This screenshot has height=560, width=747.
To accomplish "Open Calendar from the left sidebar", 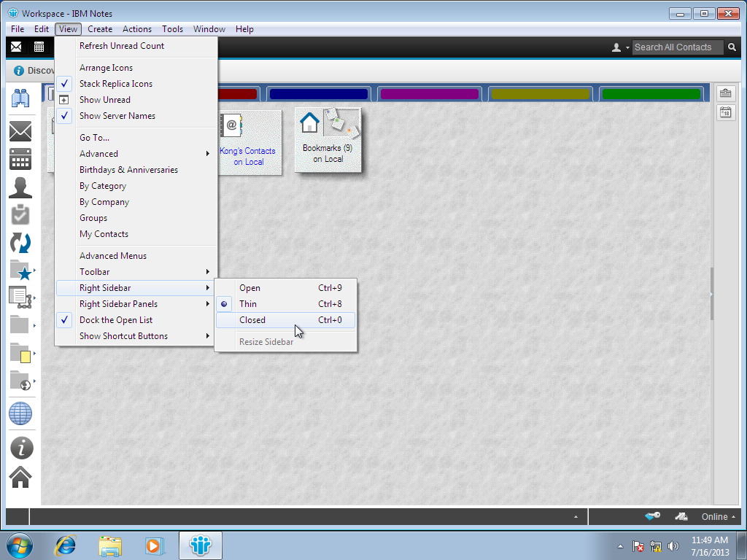I will (20, 159).
